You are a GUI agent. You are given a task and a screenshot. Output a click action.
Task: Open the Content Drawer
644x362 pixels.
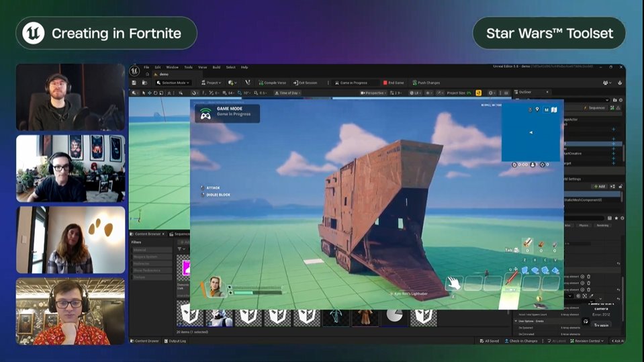[x=144, y=341]
